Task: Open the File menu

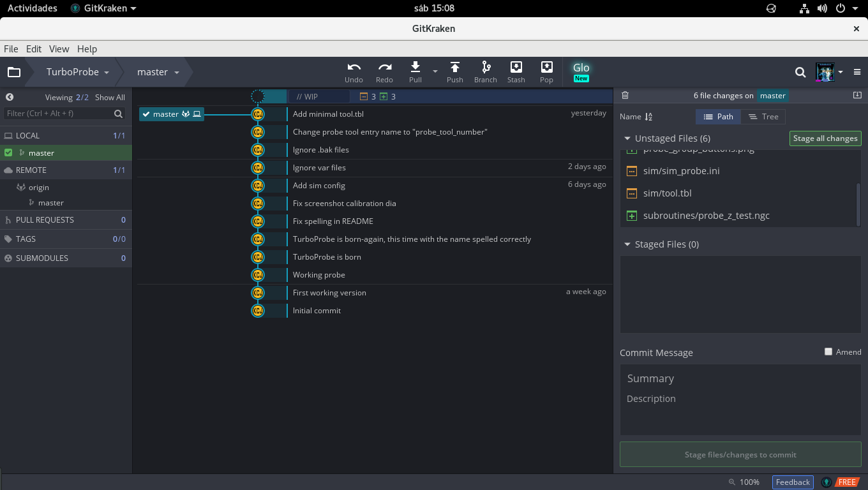Action: 11,48
